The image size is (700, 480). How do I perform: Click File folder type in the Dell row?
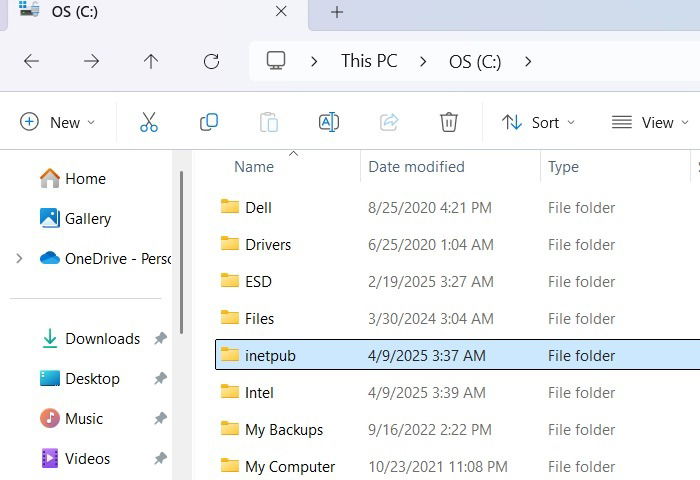pos(582,207)
